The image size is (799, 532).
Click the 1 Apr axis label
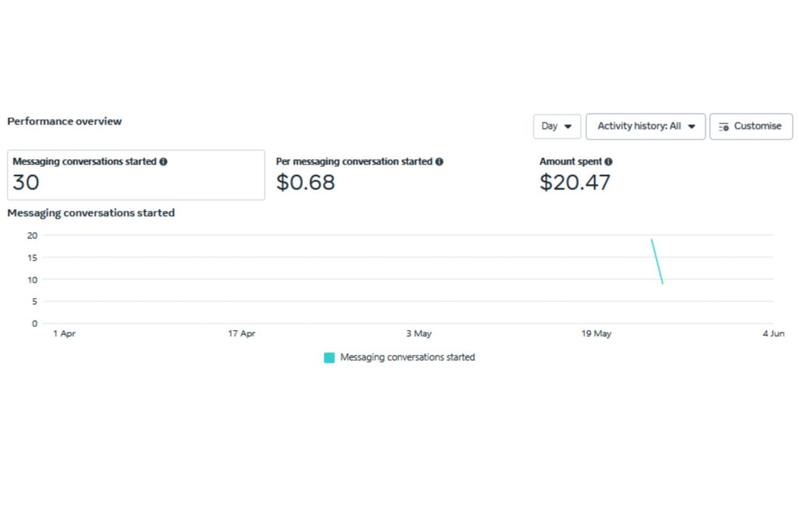(64, 334)
